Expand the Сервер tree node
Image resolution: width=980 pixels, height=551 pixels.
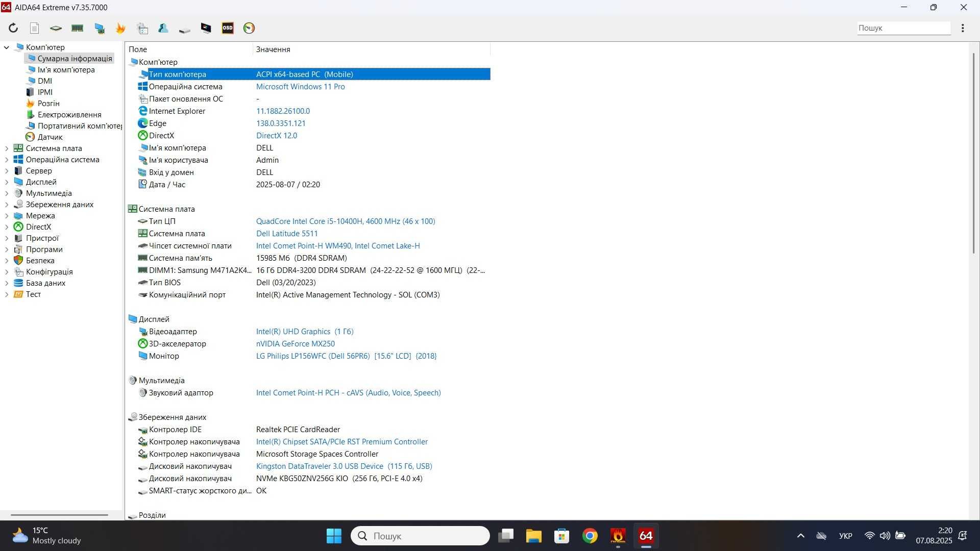pyautogui.click(x=7, y=171)
